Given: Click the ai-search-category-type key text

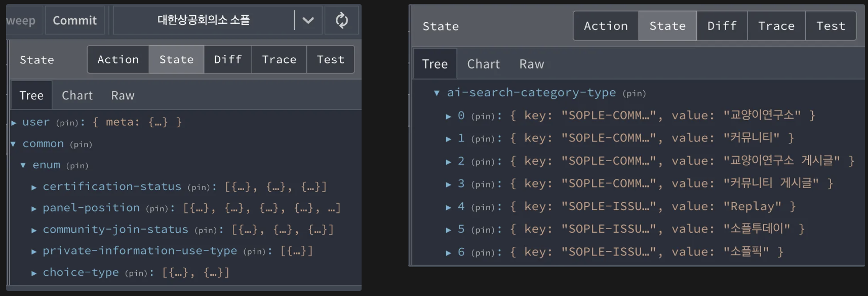Looking at the screenshot, I should [531, 92].
